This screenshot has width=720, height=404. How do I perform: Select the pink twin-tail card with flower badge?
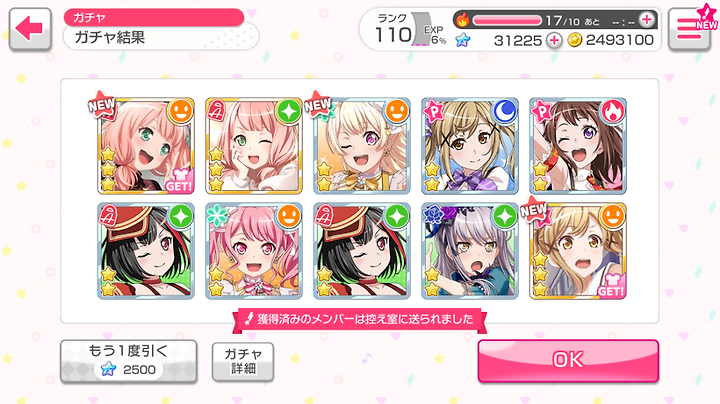click(254, 251)
